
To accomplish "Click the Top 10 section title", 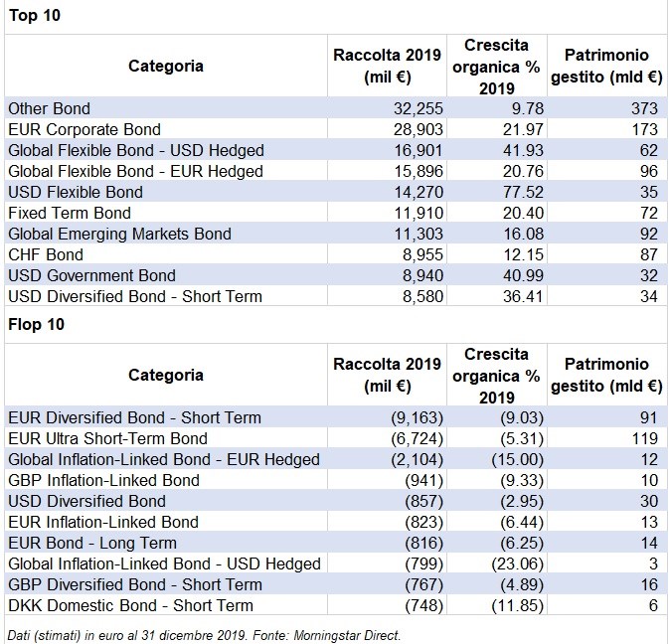I will pos(32,17).
